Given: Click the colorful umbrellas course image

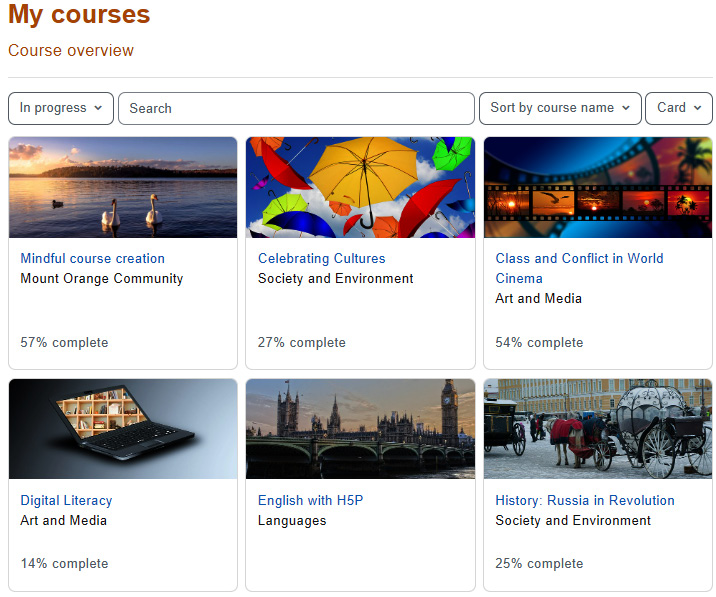Looking at the screenshot, I should pyautogui.click(x=360, y=187).
